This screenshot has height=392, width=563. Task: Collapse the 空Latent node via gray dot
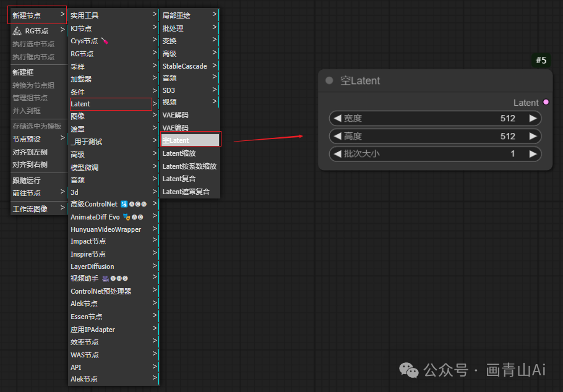(329, 80)
